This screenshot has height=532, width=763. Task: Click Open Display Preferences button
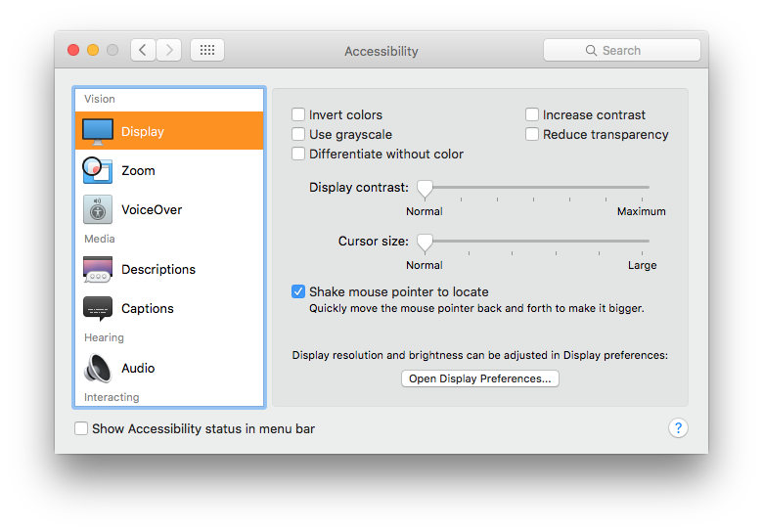[479, 378]
